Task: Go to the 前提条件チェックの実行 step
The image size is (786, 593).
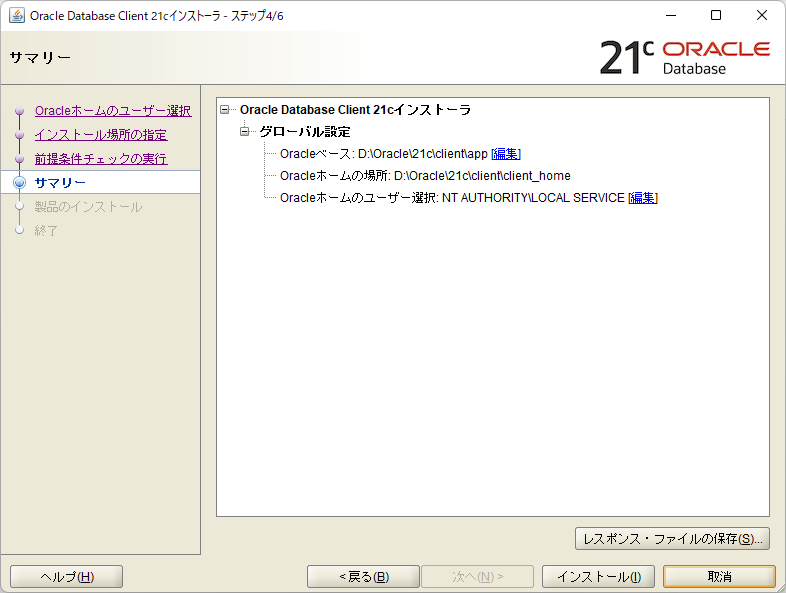Action: pyautogui.click(x=101, y=159)
